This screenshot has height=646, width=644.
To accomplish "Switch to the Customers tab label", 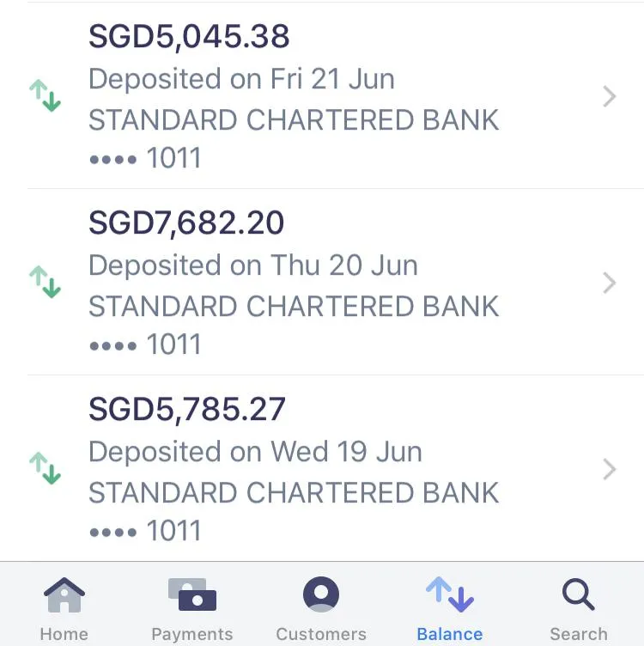I will 321,634.
